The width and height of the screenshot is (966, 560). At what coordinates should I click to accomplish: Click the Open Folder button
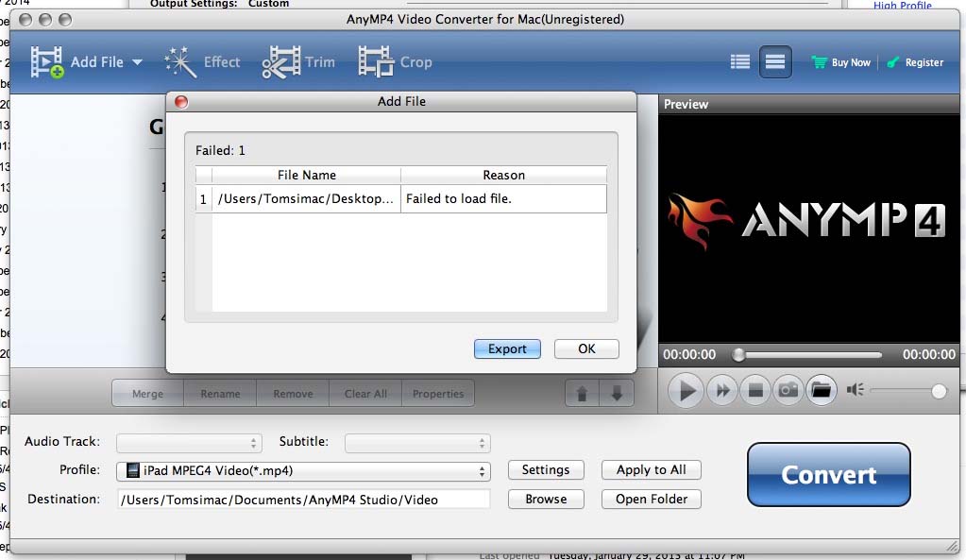click(652, 499)
